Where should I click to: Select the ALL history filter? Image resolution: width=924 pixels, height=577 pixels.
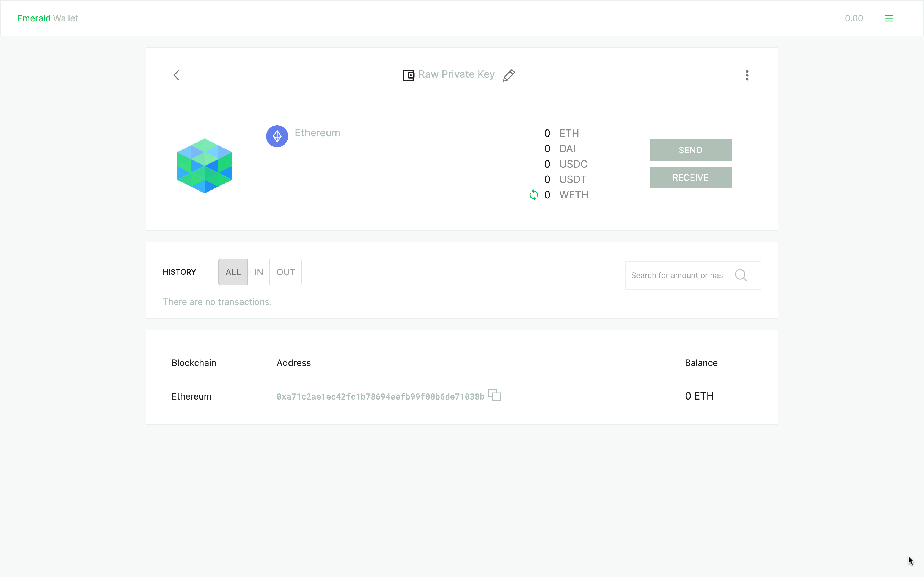[x=233, y=272]
